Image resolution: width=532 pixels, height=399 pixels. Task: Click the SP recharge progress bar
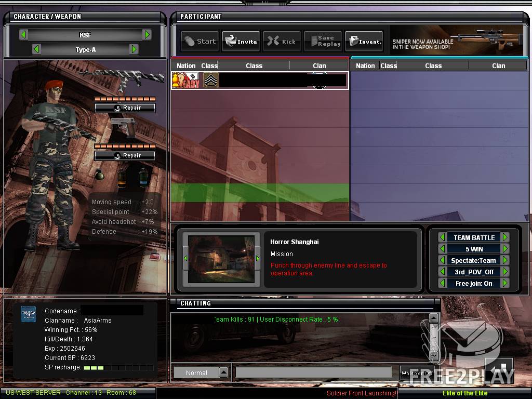118,368
